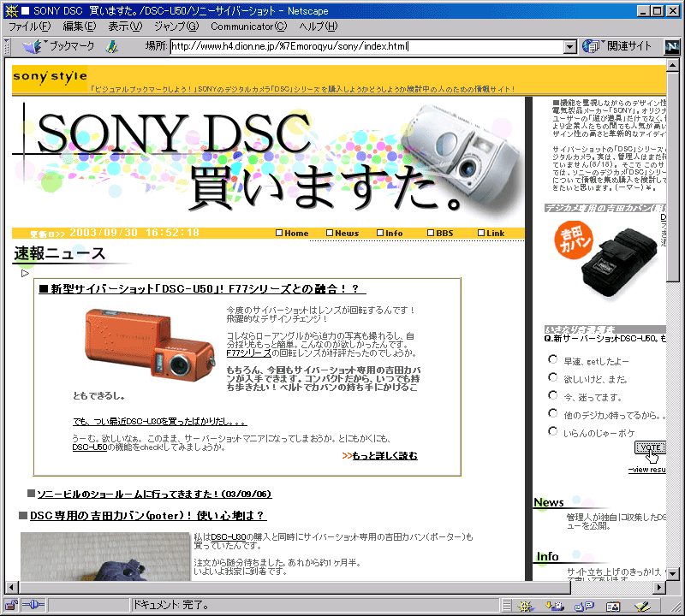Open the Communicator(C) menu
Screen dimensions: 685x616
[249, 27]
